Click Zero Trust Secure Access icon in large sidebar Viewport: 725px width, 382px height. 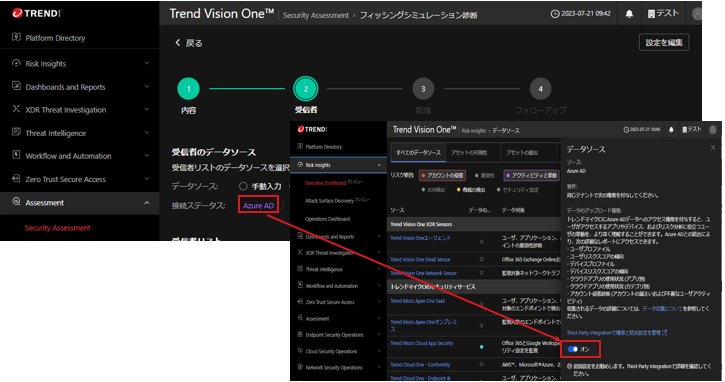[x=16, y=179]
